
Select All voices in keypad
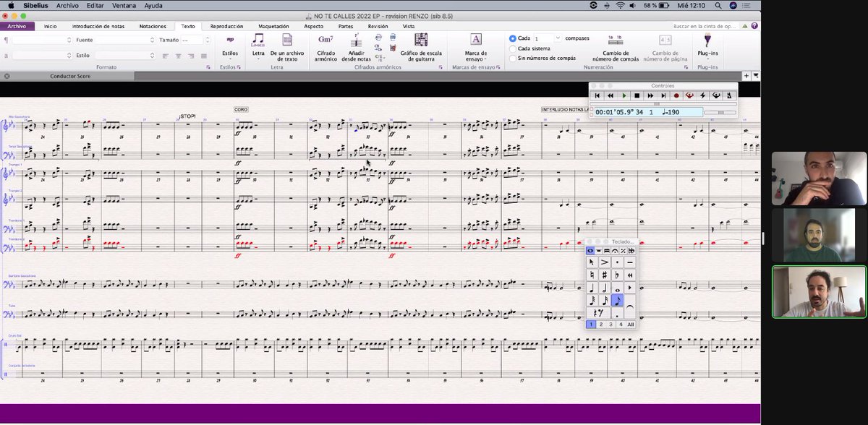(631, 325)
